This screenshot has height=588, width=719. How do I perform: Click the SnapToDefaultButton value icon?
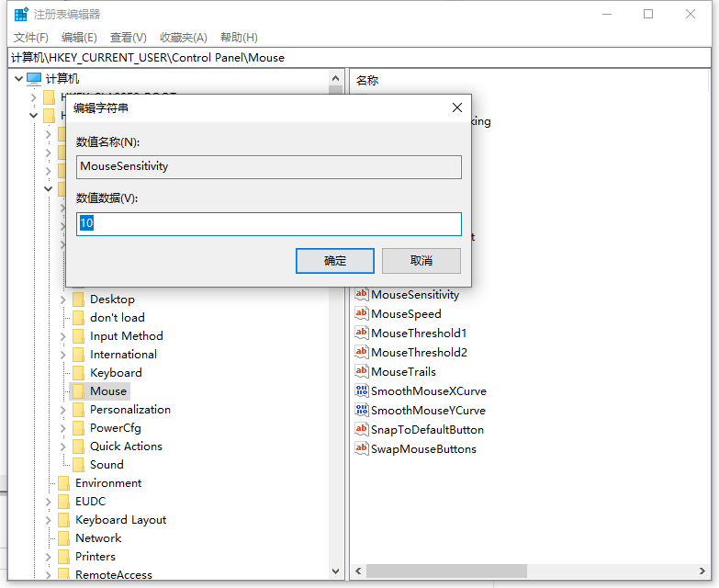[362, 430]
